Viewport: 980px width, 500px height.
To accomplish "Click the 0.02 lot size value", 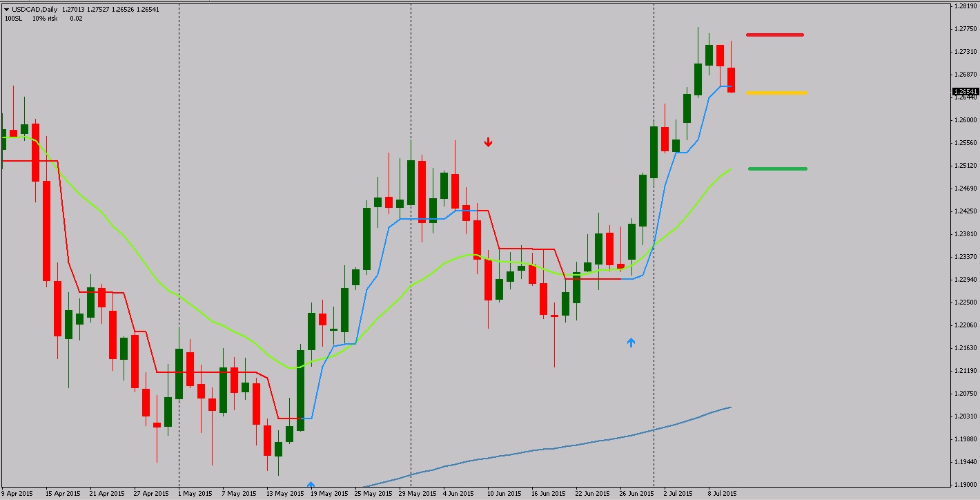I will [76, 19].
